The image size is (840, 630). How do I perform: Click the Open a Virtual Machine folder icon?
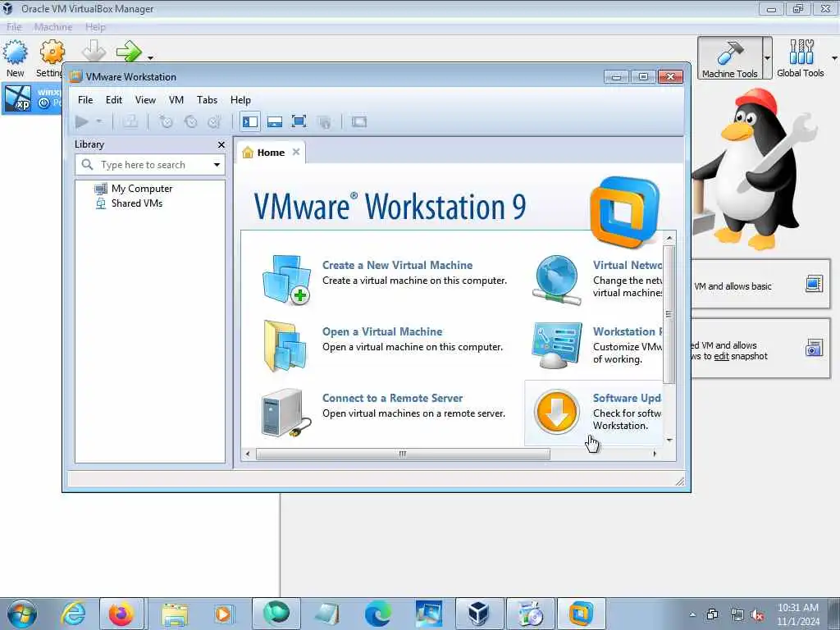tap(286, 346)
